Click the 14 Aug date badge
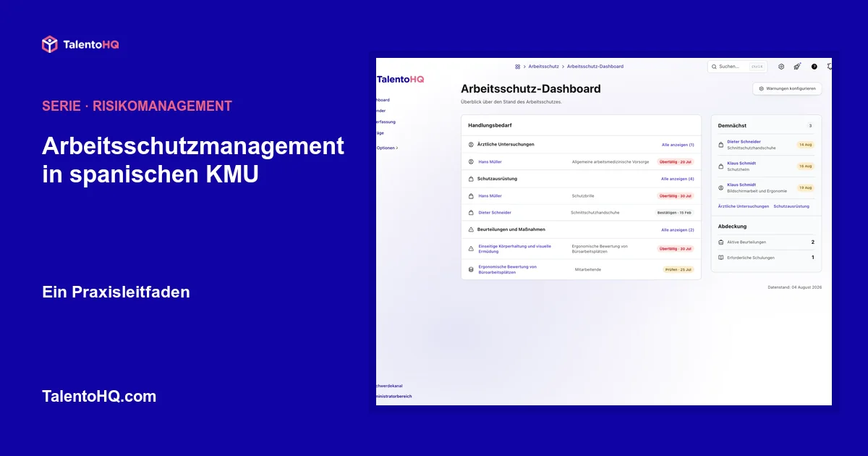This screenshot has height=456, width=868. pos(806,145)
